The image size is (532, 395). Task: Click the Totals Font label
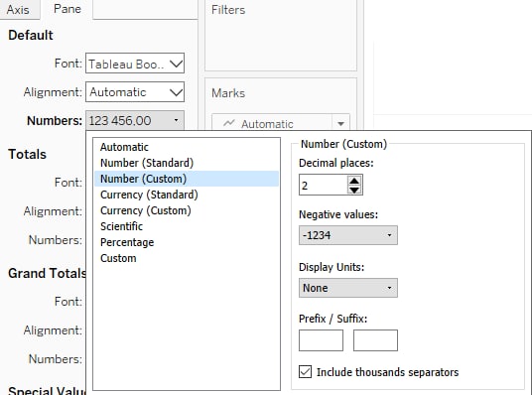coord(68,183)
